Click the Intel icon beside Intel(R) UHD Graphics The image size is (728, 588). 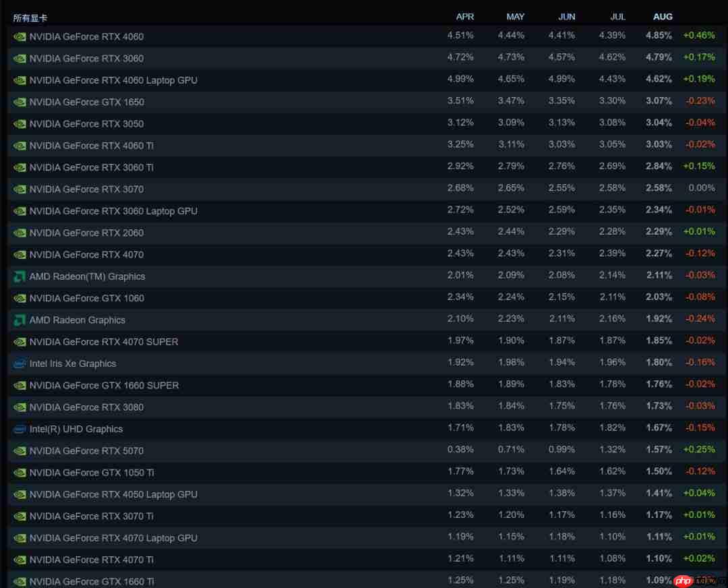pos(19,429)
